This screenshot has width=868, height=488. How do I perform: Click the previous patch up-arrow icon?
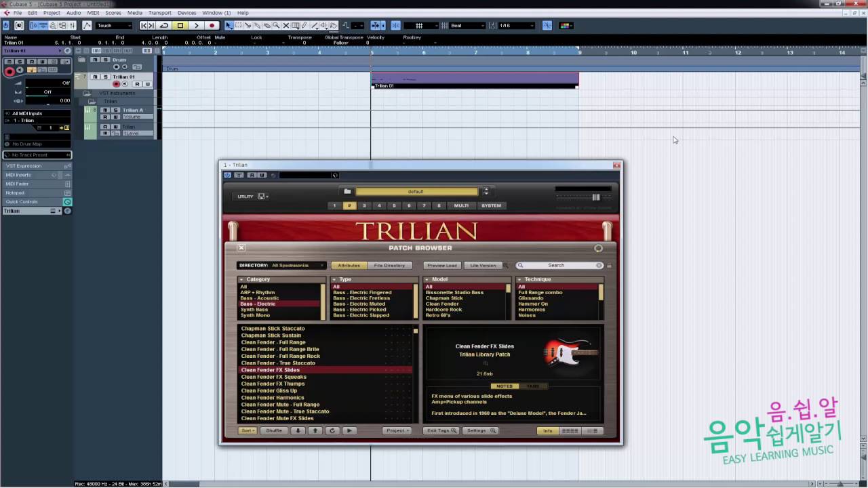tap(315, 431)
